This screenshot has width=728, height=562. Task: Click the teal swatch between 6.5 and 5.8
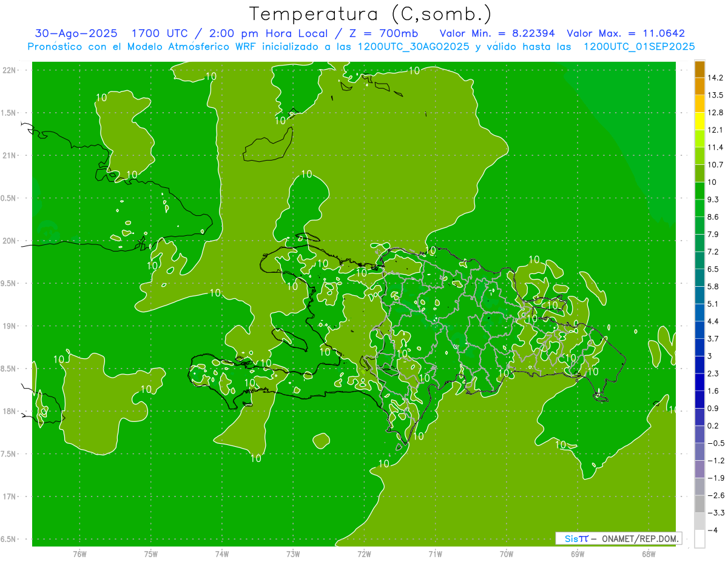[699, 278]
